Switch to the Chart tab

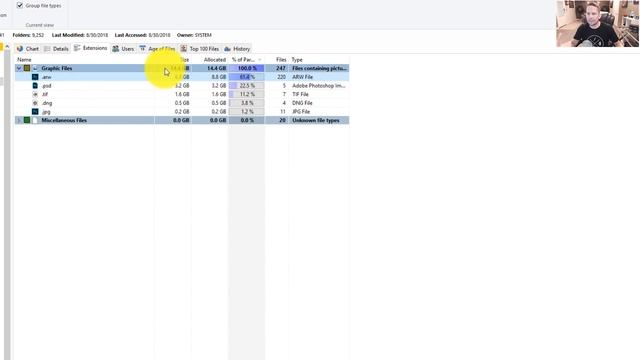[27, 49]
